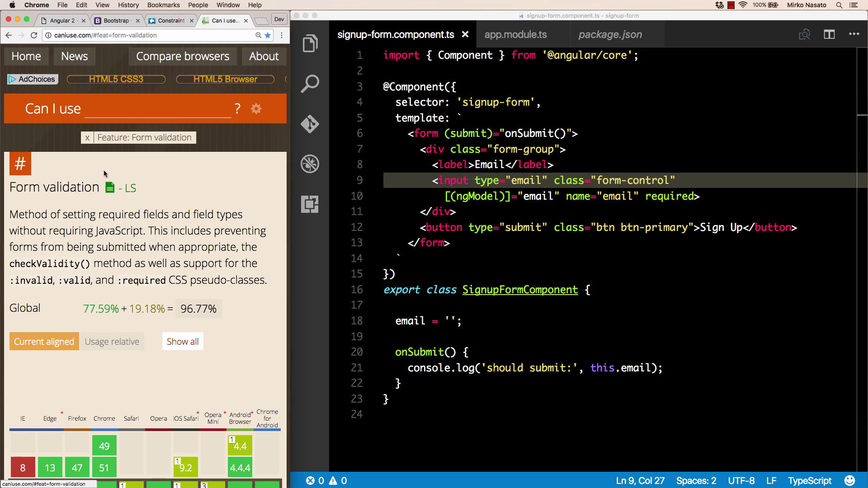Open caniuse settings gear icon
868x488 pixels.
pos(256,109)
